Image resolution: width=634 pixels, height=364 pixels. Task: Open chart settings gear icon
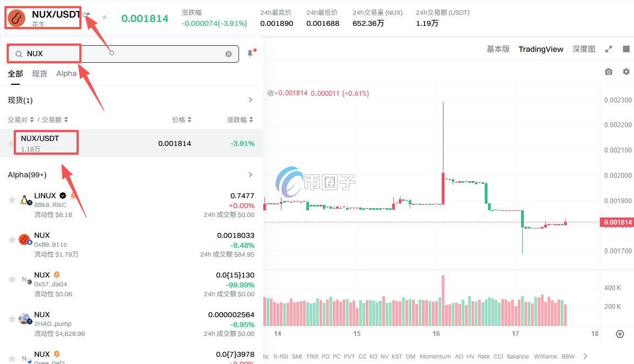pyautogui.click(x=626, y=72)
